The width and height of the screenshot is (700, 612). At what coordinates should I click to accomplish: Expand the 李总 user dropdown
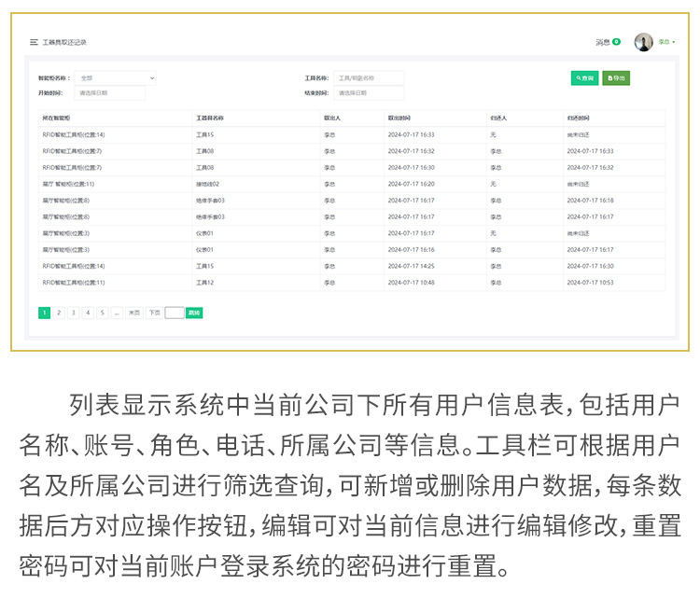[666, 42]
